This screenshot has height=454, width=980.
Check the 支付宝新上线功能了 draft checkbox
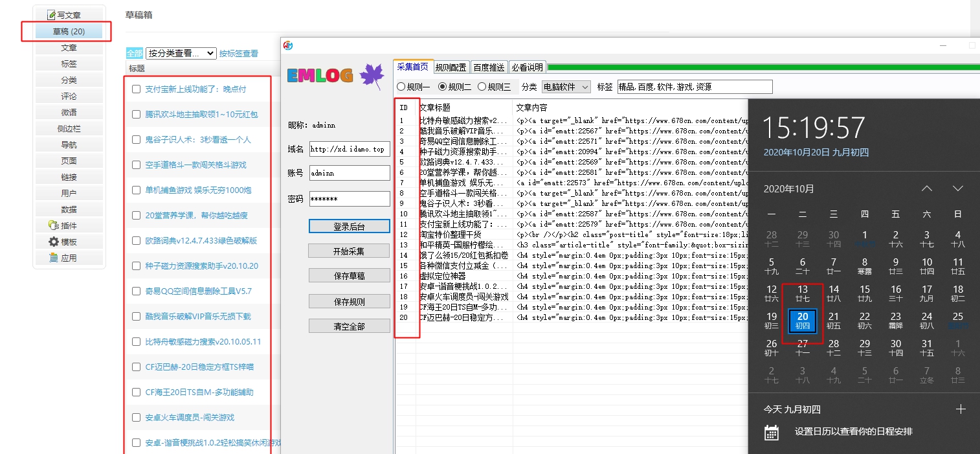[135, 87]
